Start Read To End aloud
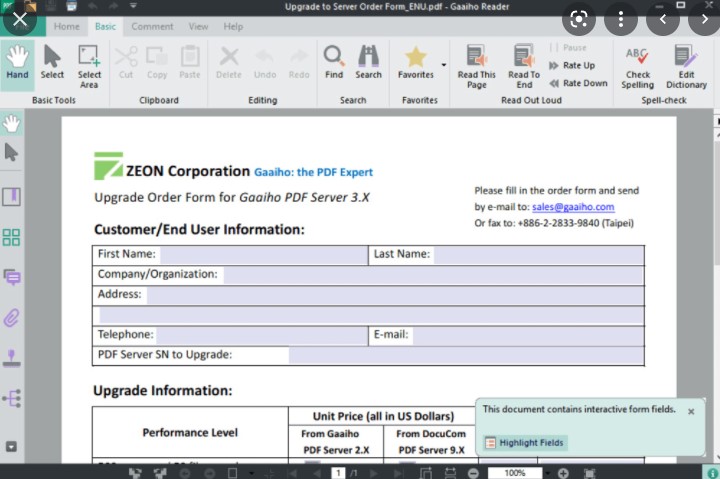Viewport: 720px width, 479px height. click(524, 67)
